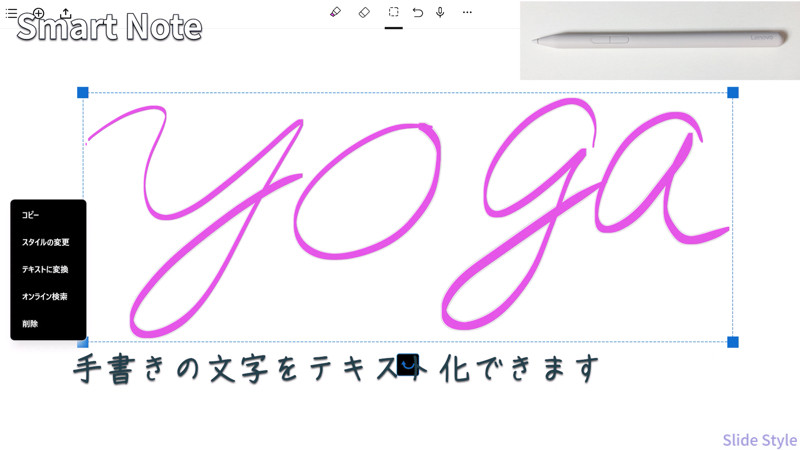Screen dimensions: 800x450
Task: Click オンライン検索 in the context menu
Action: click(45, 296)
